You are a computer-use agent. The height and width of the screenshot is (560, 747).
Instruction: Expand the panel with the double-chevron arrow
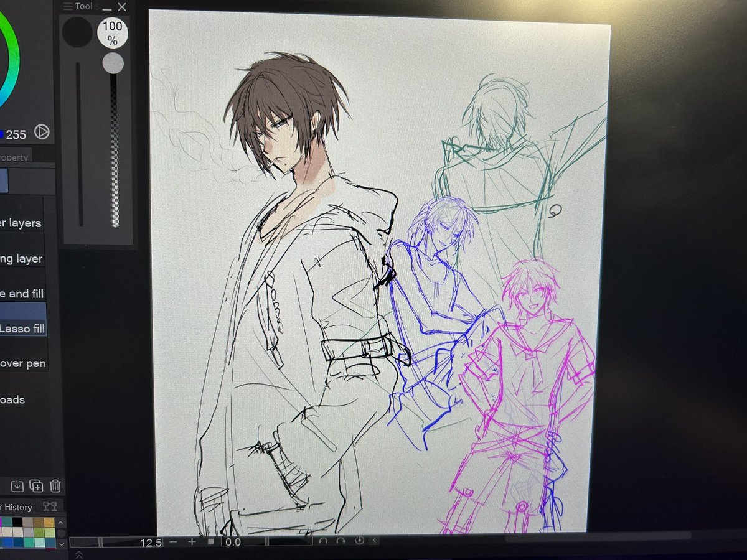click(79, 554)
